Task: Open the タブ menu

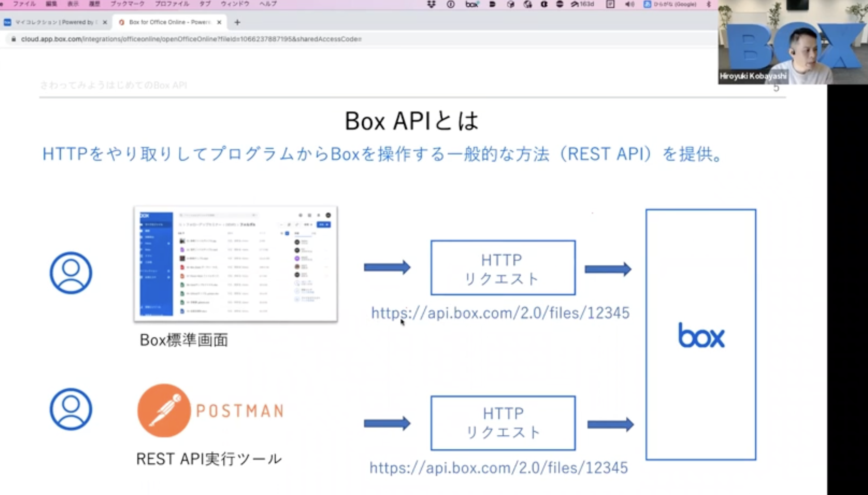Action: (x=205, y=4)
